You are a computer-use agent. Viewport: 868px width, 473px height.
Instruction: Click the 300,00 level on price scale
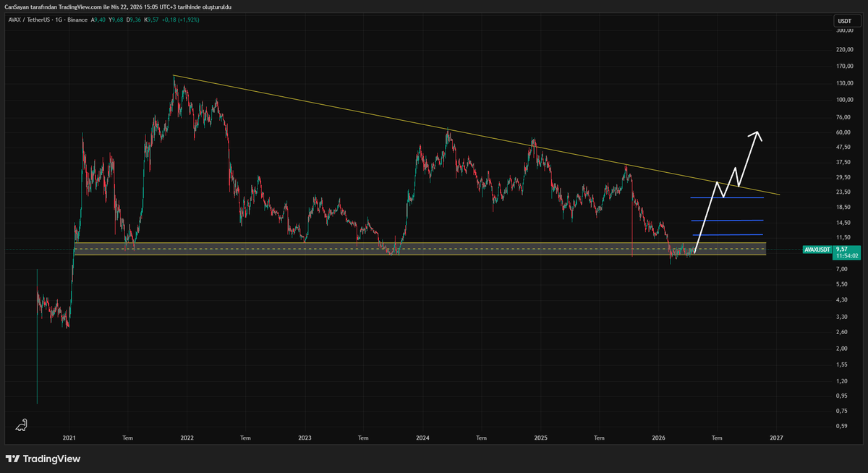pyautogui.click(x=843, y=31)
